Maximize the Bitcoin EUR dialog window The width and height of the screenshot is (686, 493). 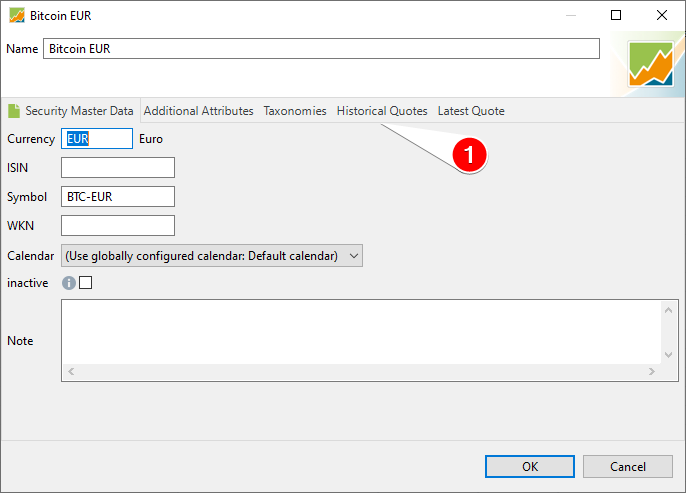click(x=616, y=15)
